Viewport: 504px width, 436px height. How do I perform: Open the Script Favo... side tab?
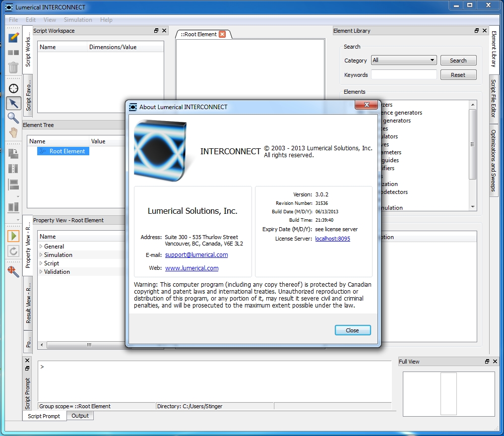coord(28,95)
